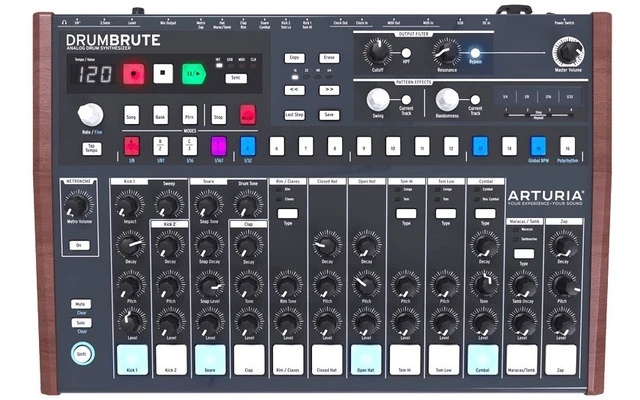Trigger the Cymbal pad
The width and height of the screenshot is (640, 400).
coord(483,360)
